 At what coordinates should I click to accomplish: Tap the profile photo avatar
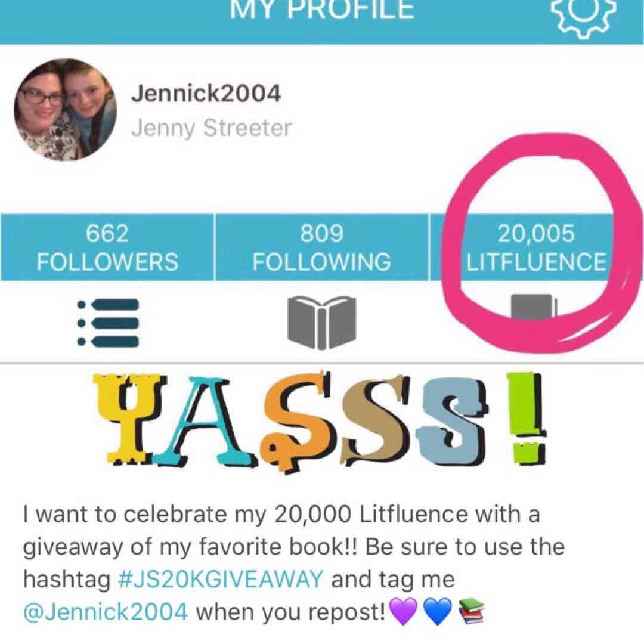coord(66,110)
